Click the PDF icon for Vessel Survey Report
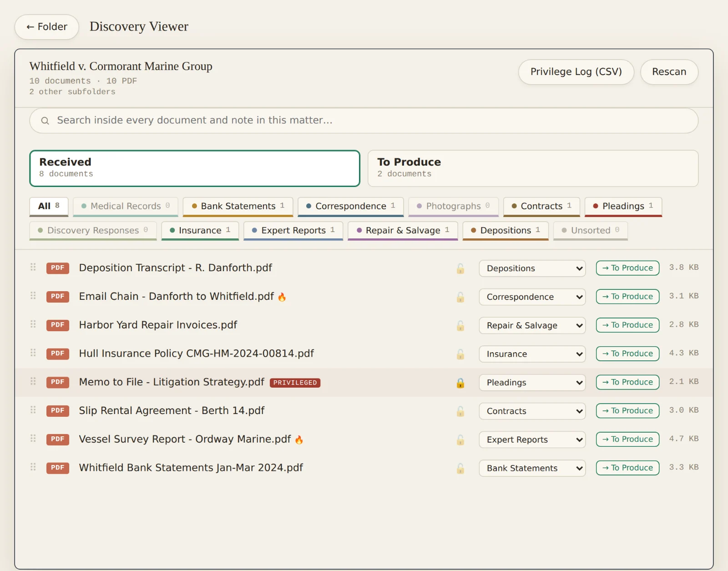This screenshot has width=728, height=571. click(x=58, y=440)
